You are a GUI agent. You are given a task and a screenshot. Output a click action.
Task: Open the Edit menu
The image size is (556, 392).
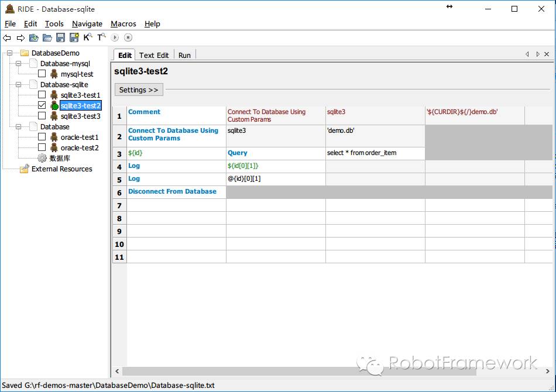(x=30, y=24)
